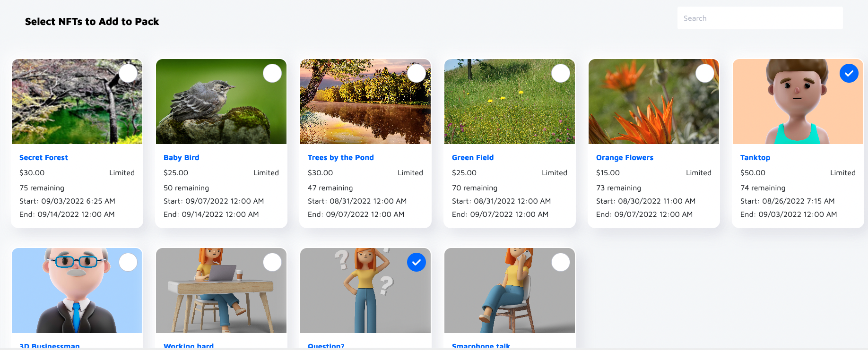
Task: Click the Limited label on Orange Flowers card
Action: pyautogui.click(x=699, y=173)
